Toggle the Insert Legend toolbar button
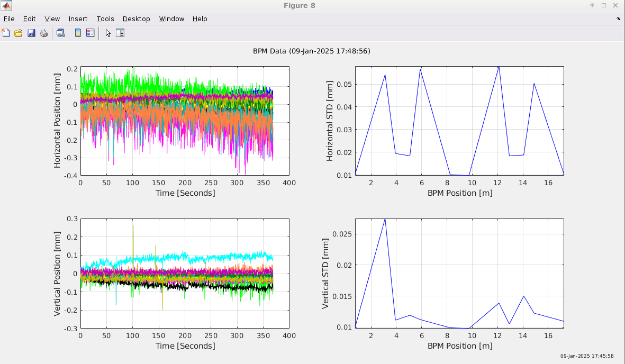Viewport: 625px width, 364px height. coord(90,33)
